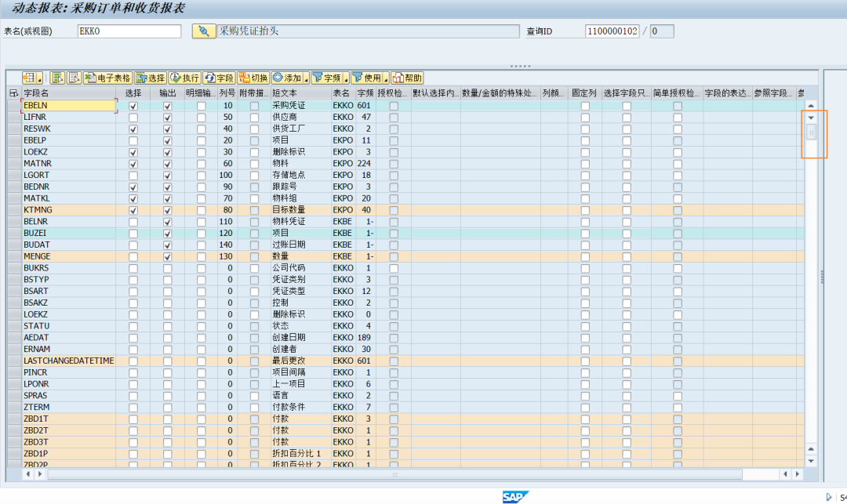The width and height of the screenshot is (847, 504).
Task: Click the 采购凭证 short text cell
Action: [x=301, y=106]
